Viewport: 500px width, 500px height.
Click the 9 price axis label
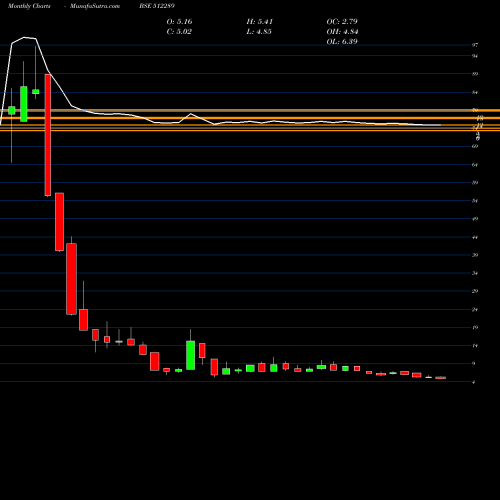coord(474,364)
